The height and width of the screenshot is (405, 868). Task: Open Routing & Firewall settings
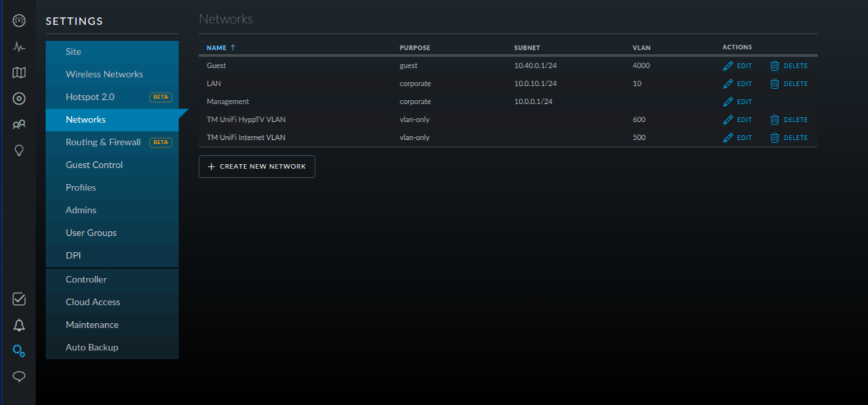tap(103, 142)
